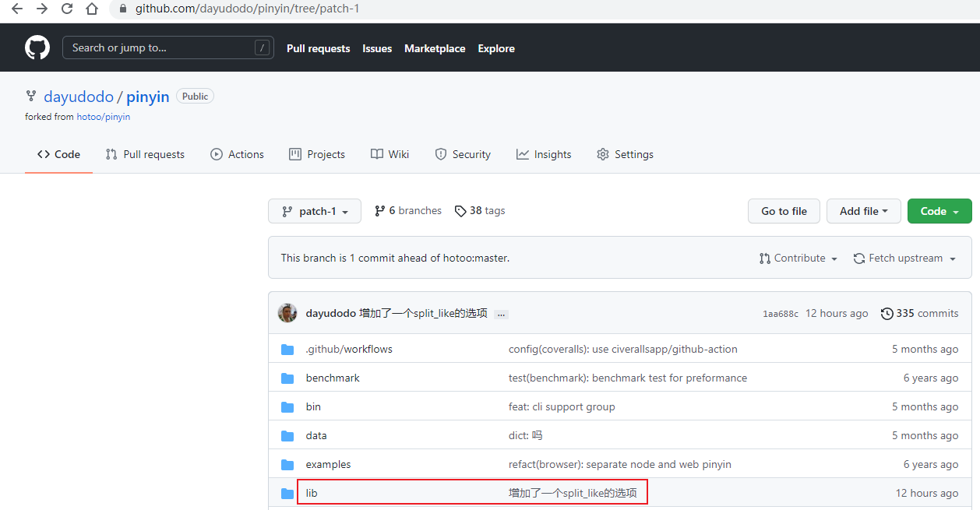The image size is (980, 510).
Task: Click the bin folder icon
Action: click(287, 407)
